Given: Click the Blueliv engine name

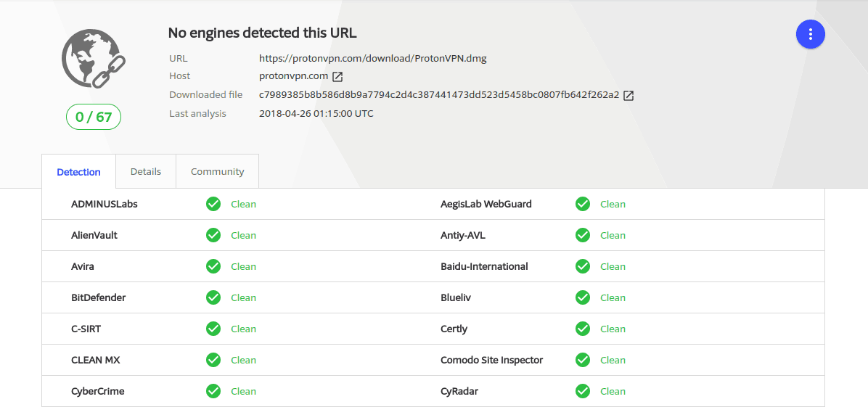Looking at the screenshot, I should tap(456, 297).
